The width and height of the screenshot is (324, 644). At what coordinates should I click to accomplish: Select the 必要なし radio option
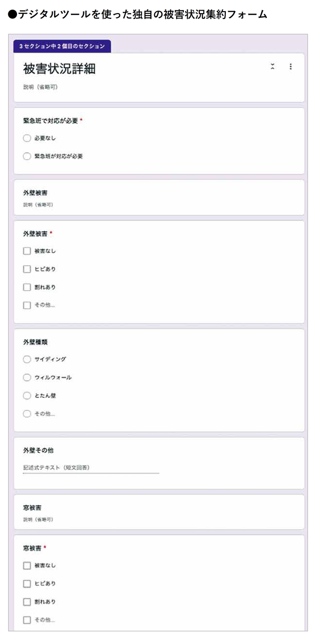point(27,138)
